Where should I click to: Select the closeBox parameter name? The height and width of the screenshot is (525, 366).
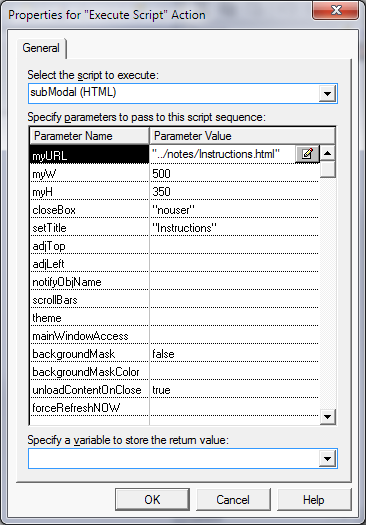point(89,210)
